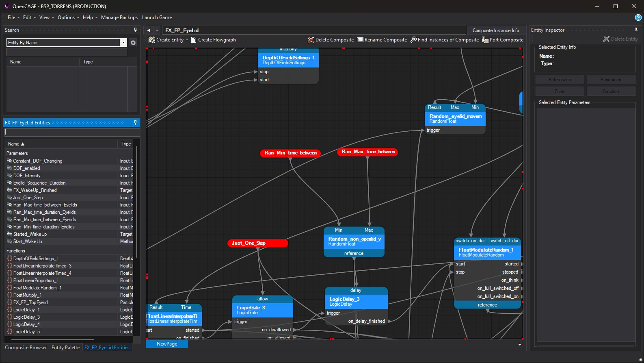The height and width of the screenshot is (363, 644).
Task: Click the References button
Action: point(560,80)
